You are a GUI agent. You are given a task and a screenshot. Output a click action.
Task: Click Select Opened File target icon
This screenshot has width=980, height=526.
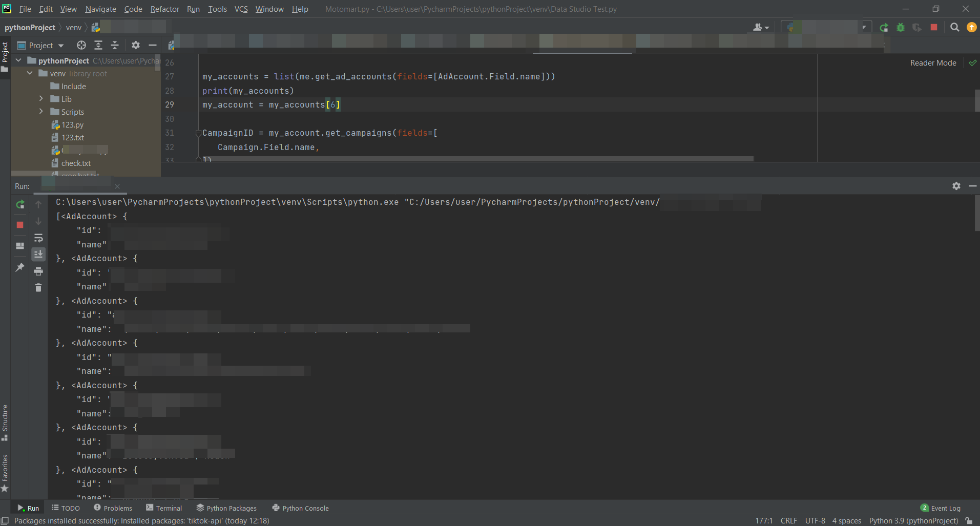(81, 46)
